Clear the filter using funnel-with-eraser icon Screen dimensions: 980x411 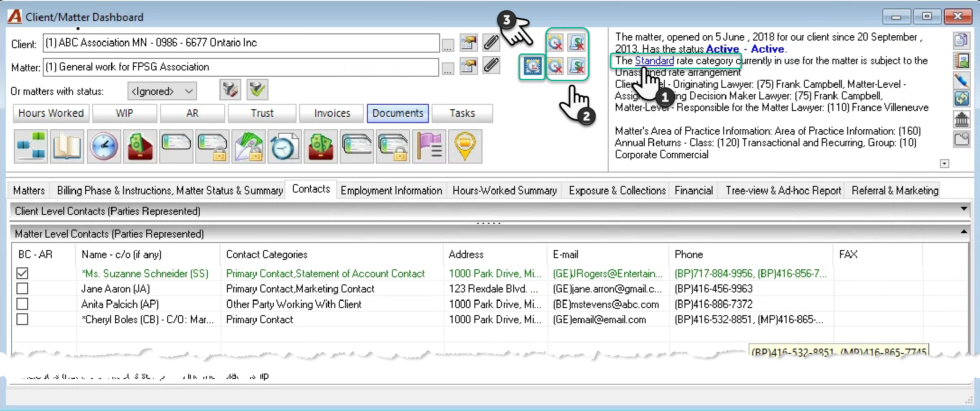(230, 90)
